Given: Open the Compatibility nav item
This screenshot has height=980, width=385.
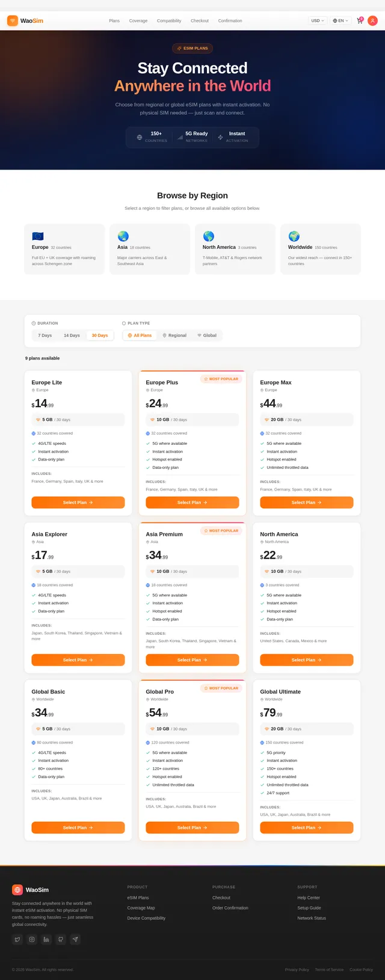Looking at the screenshot, I should tap(169, 20).
